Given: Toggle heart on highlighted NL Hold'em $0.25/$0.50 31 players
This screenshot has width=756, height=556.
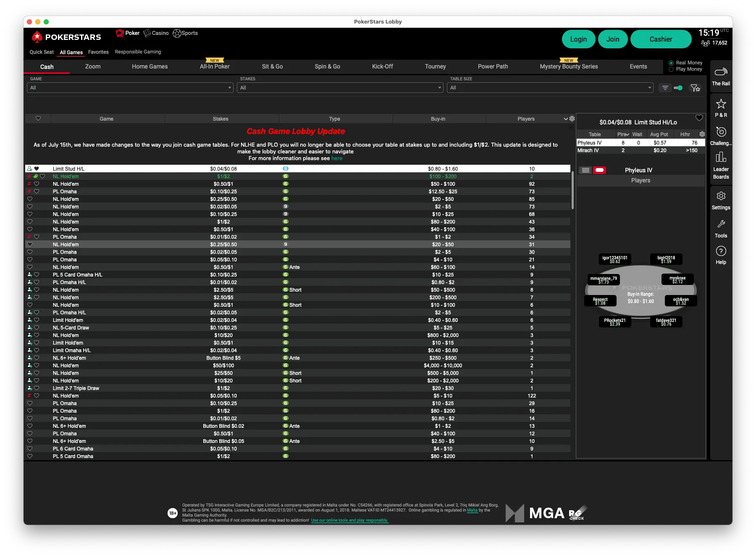Looking at the screenshot, I should point(30,244).
